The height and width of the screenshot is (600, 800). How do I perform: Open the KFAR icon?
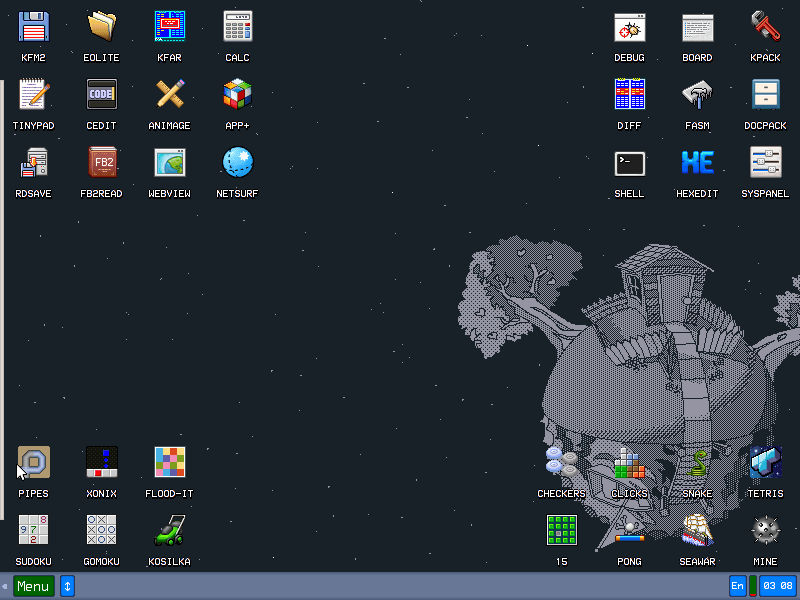(170, 27)
